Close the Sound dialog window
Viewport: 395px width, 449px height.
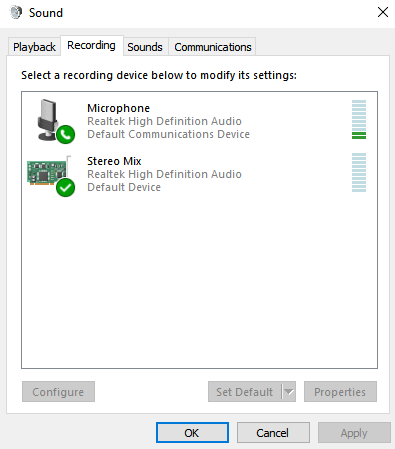tap(383, 13)
